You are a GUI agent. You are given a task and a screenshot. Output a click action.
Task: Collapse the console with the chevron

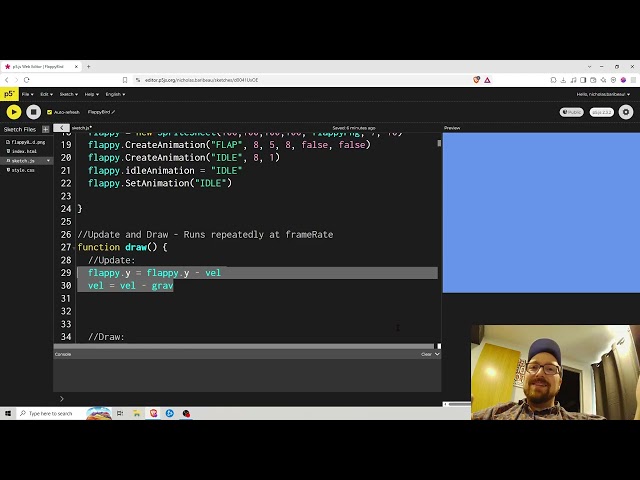coord(437,354)
